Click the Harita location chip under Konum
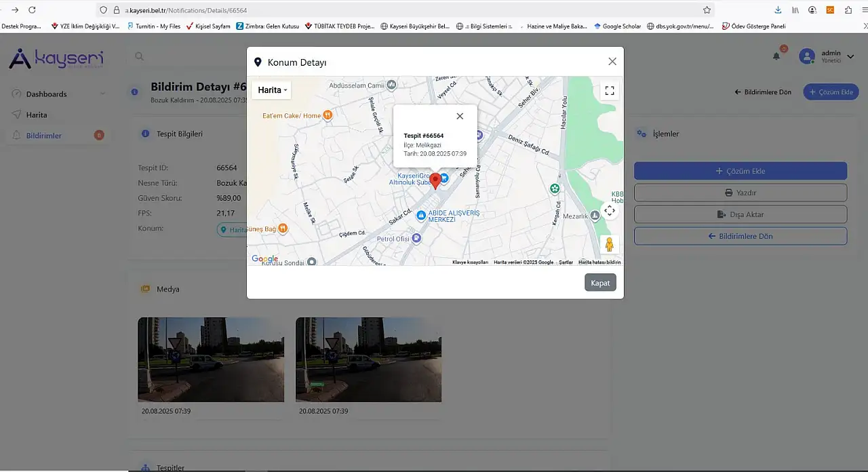Image resolution: width=868 pixels, height=472 pixels. coord(232,230)
